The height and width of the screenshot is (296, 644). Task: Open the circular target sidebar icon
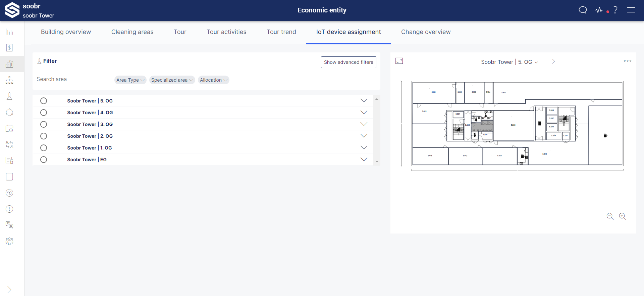point(9,193)
